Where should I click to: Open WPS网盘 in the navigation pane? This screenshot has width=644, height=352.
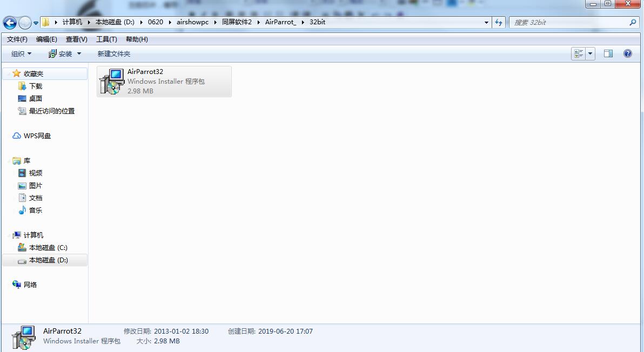pyautogui.click(x=37, y=136)
